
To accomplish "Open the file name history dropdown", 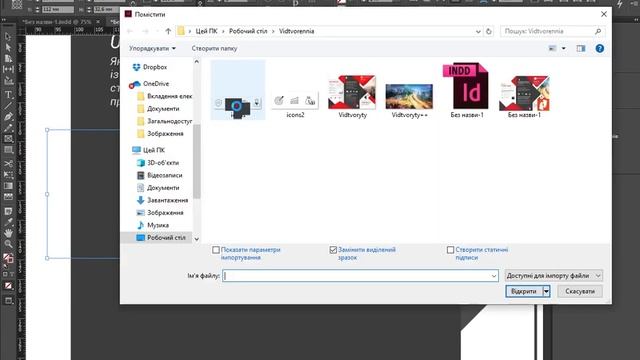I will [493, 276].
